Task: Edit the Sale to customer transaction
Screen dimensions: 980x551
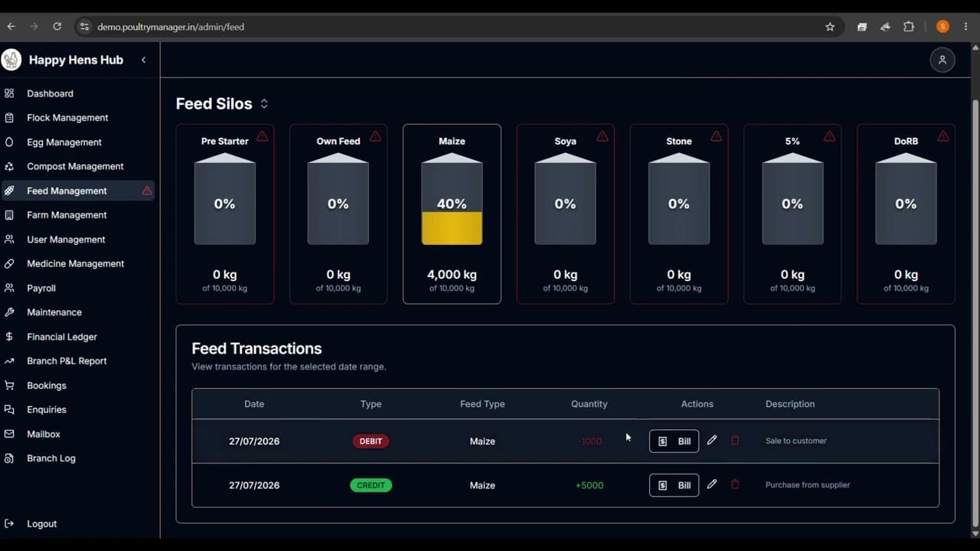Action: [x=712, y=440]
